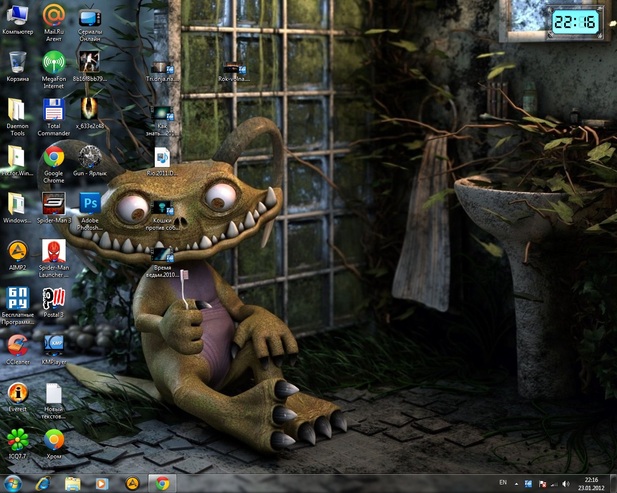Open the taskbar clock and date

(x=591, y=484)
